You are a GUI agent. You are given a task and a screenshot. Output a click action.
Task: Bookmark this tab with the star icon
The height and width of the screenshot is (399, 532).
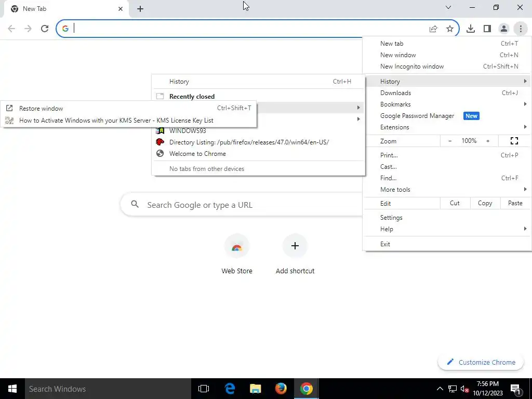tap(450, 29)
